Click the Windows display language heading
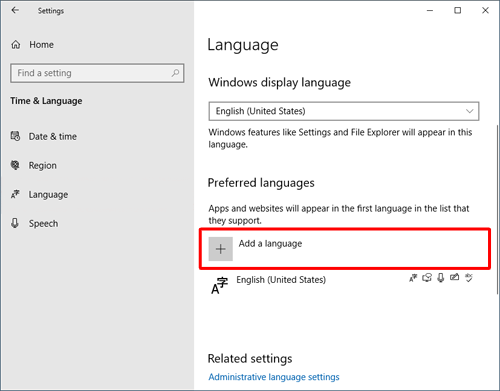The height and width of the screenshot is (391, 500). (x=279, y=82)
